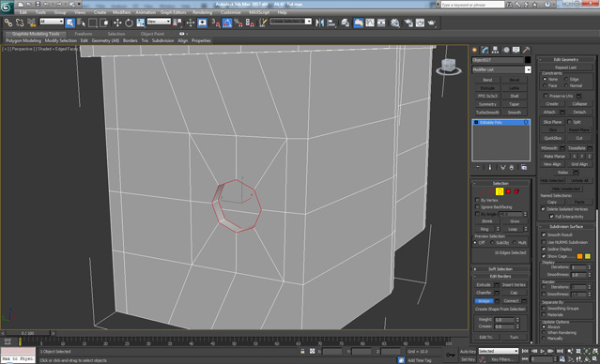Image resolution: width=600 pixels, height=364 pixels.
Task: Toggle the Angle Snap icon
Action: [227, 23]
